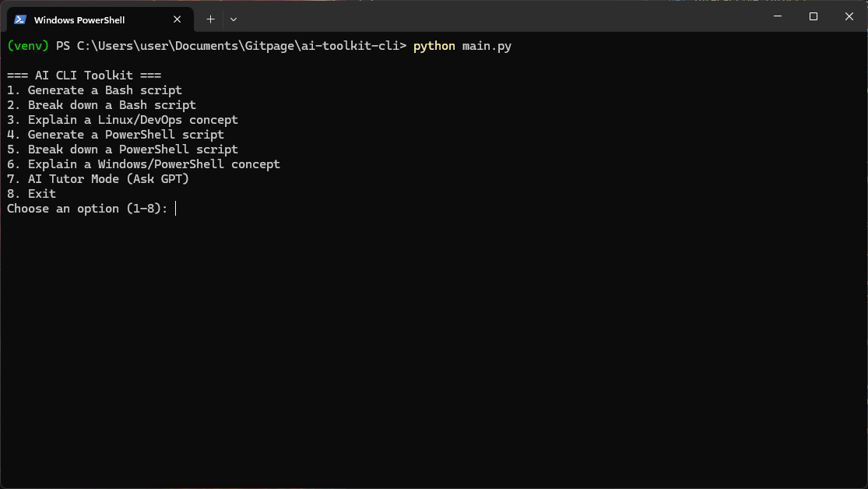Click the 'Choose an option (1-8):' prompt
Viewport: 868px width, 489px height.
coord(87,209)
